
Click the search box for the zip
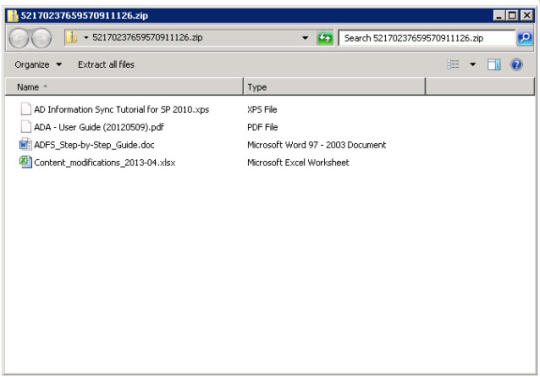click(427, 38)
